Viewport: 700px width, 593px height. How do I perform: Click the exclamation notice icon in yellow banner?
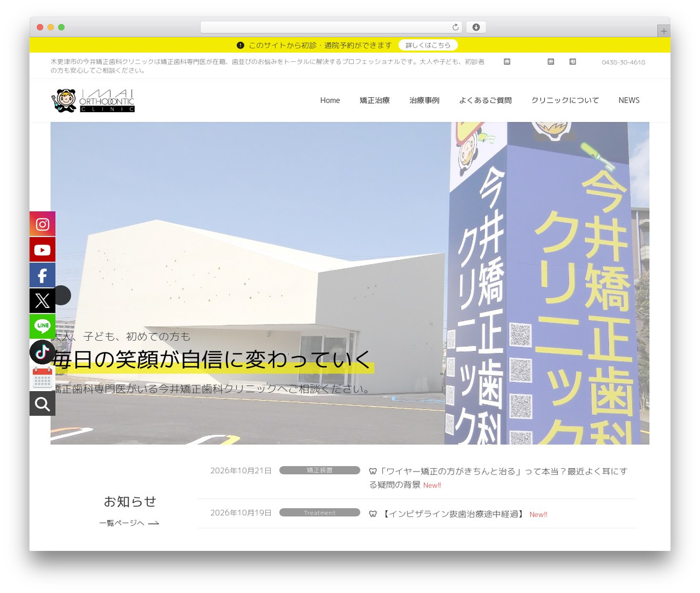240,45
